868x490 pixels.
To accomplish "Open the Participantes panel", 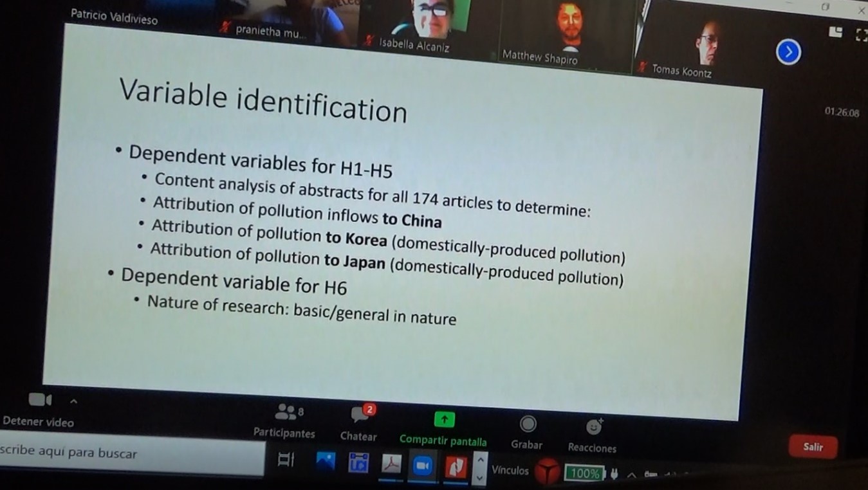I will point(284,421).
